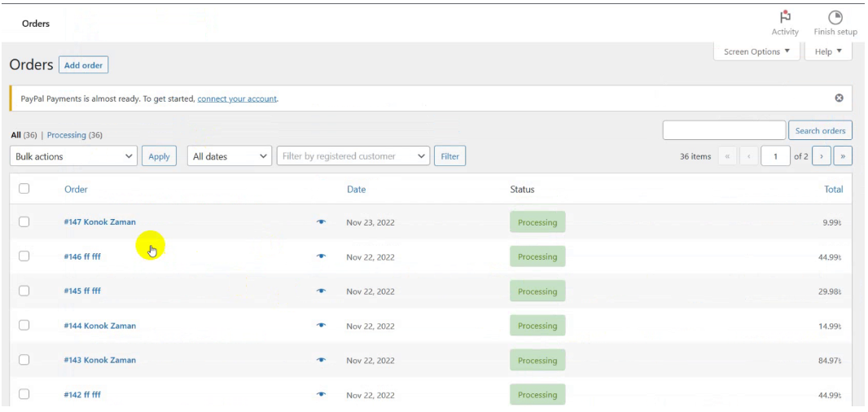
Task: Click the Filter button
Action: (x=450, y=156)
